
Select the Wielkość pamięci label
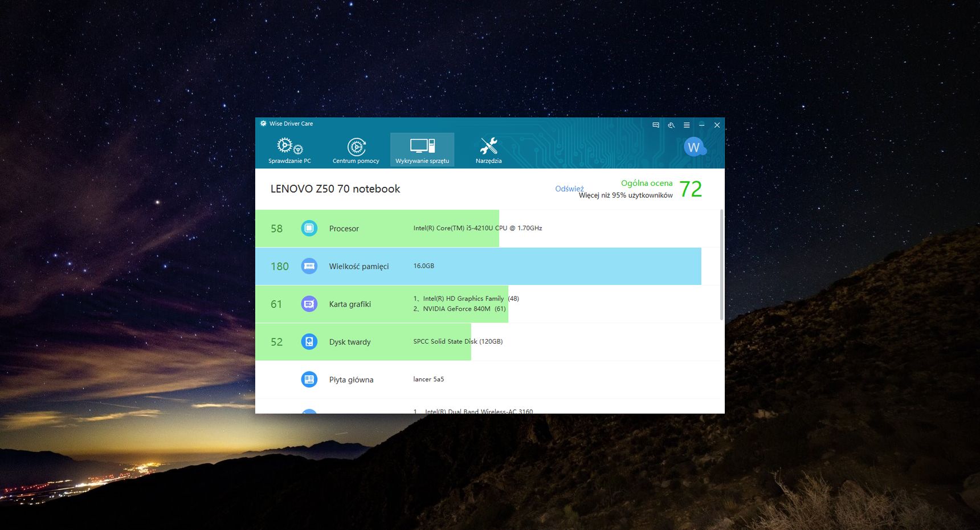(359, 266)
